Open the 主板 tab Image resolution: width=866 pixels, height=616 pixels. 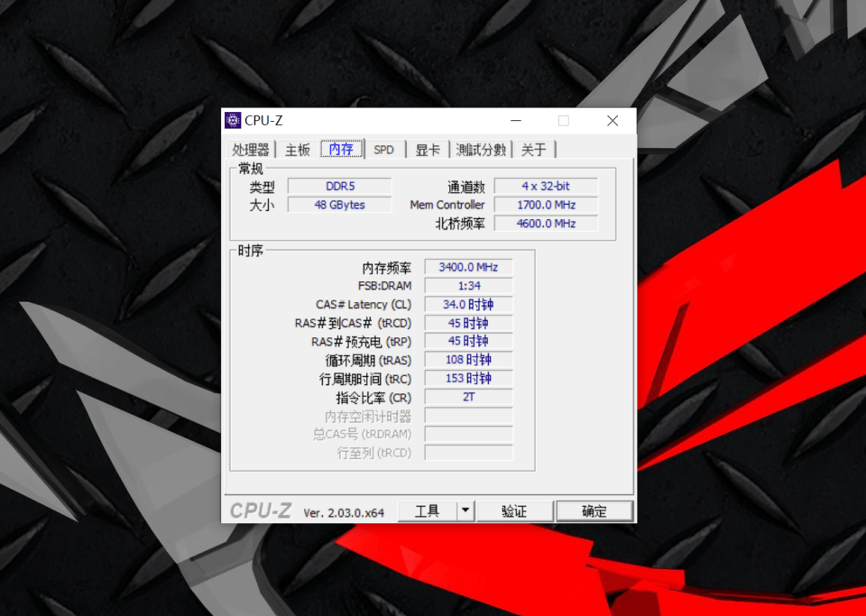[x=298, y=150]
